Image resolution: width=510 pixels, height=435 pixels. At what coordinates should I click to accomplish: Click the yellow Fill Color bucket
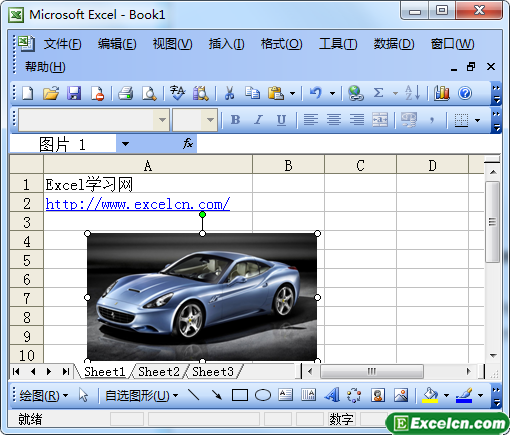(430, 395)
